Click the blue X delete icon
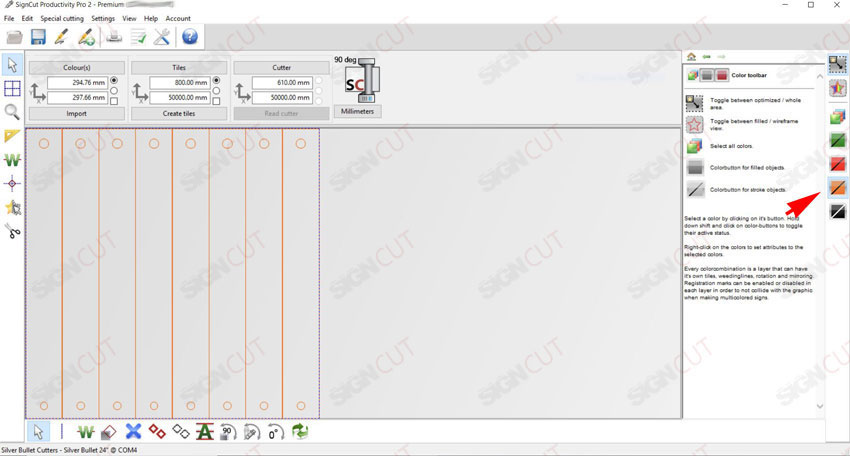This screenshot has height=456, width=850. 133,432
